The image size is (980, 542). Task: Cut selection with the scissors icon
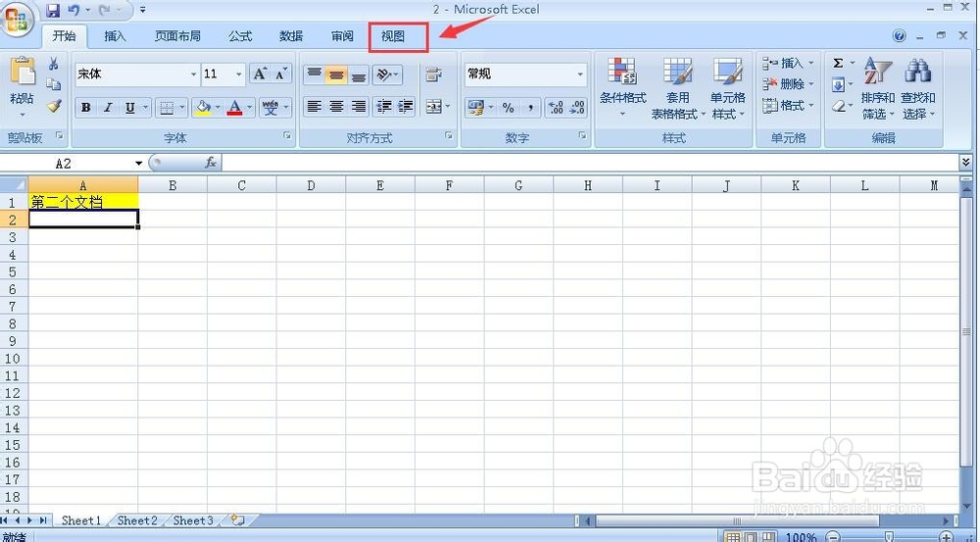(x=54, y=63)
